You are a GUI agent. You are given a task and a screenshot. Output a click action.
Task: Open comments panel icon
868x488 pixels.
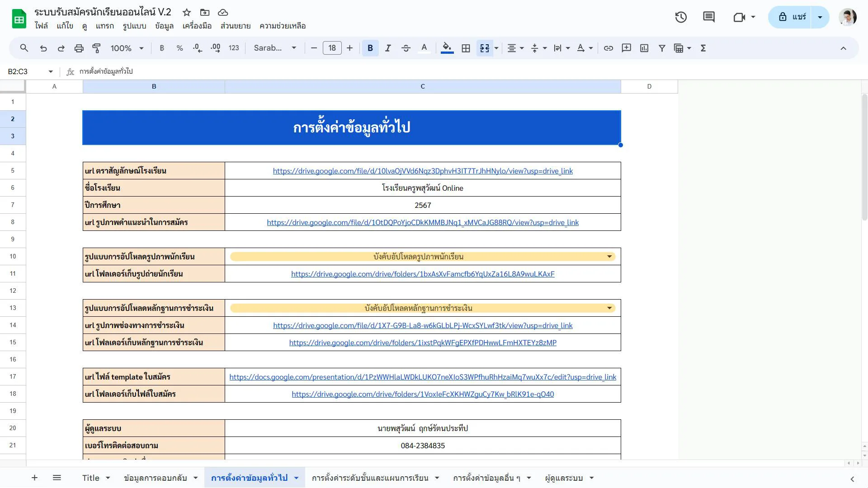[709, 17]
